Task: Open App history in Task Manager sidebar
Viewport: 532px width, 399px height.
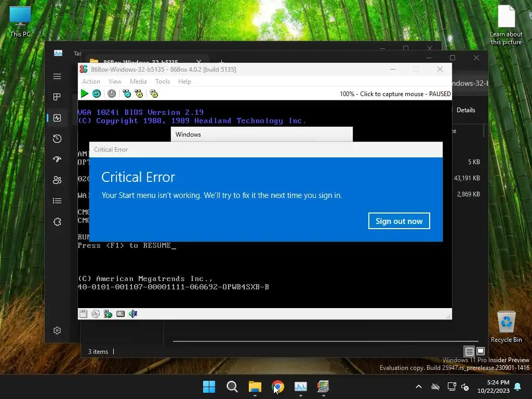Action: pos(57,138)
